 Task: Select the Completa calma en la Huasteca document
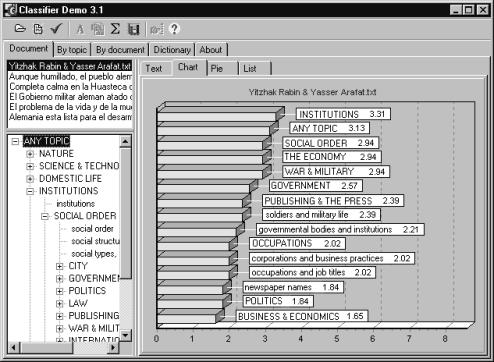(70, 87)
